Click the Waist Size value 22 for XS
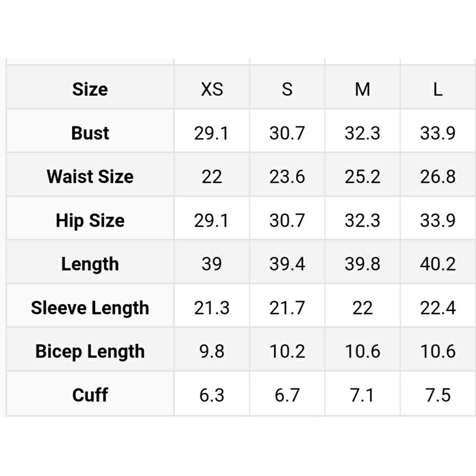Image resolution: width=476 pixels, height=476 pixels. 211,177
